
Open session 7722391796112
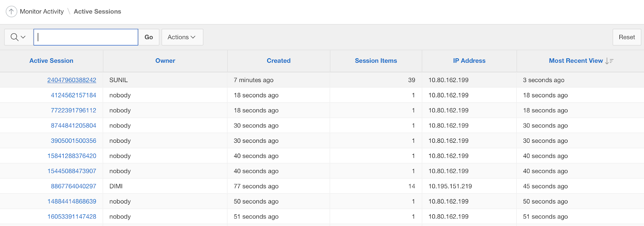[74, 110]
